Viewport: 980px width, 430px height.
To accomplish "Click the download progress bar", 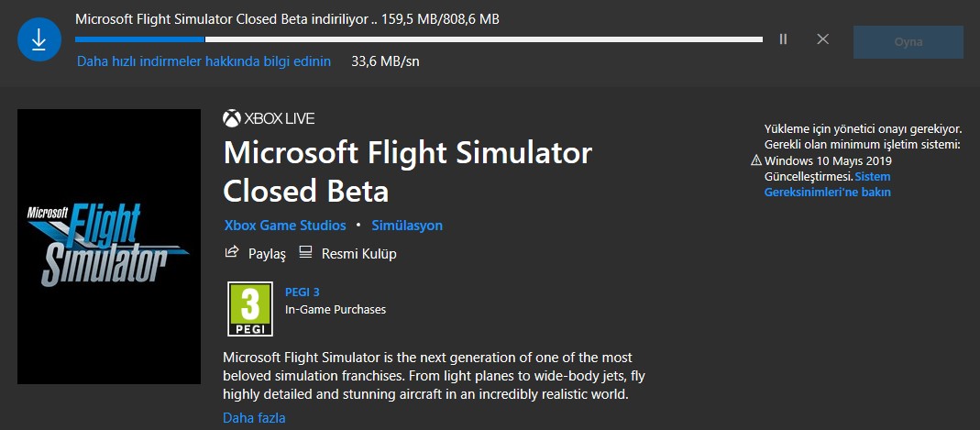I will [x=418, y=39].
